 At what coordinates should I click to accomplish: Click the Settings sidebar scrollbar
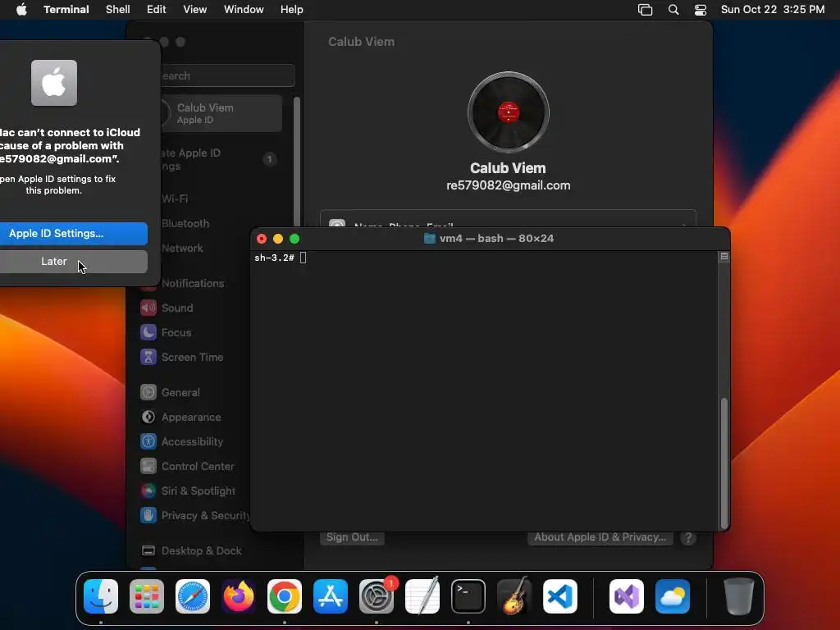point(296,162)
